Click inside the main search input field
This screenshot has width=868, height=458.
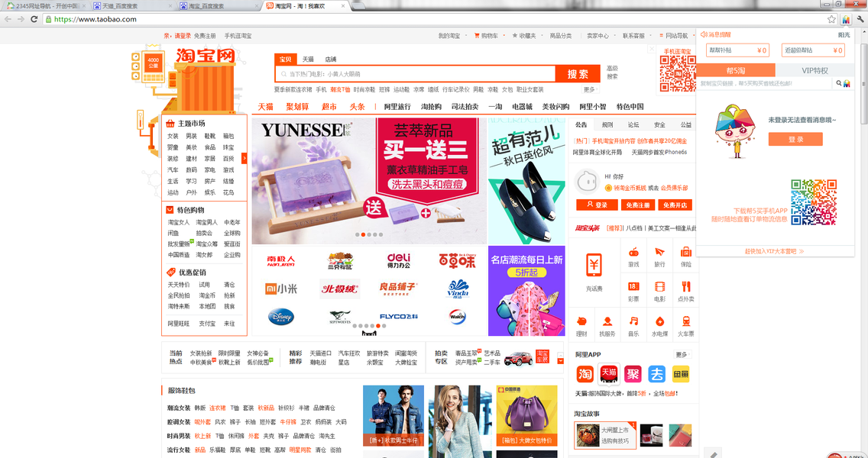coord(415,74)
